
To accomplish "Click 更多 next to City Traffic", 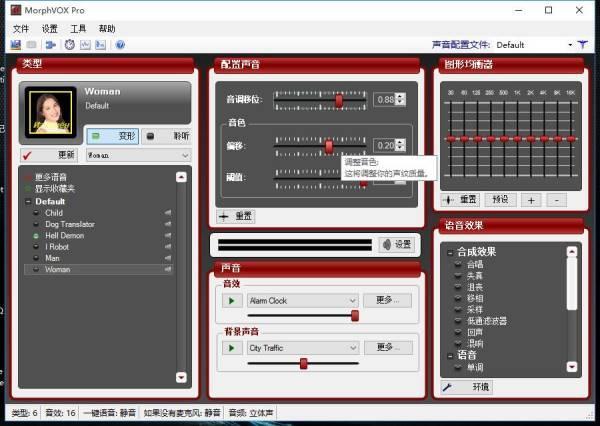I will (388, 348).
